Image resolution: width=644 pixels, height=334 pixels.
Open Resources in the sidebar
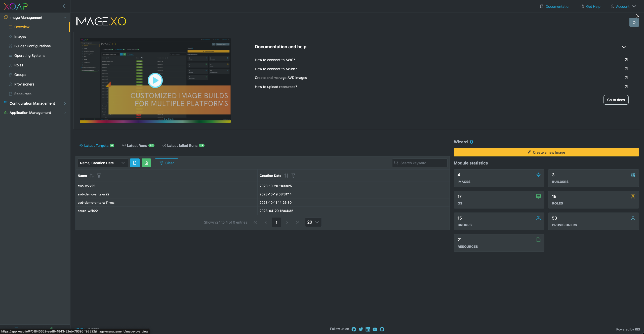point(23,94)
